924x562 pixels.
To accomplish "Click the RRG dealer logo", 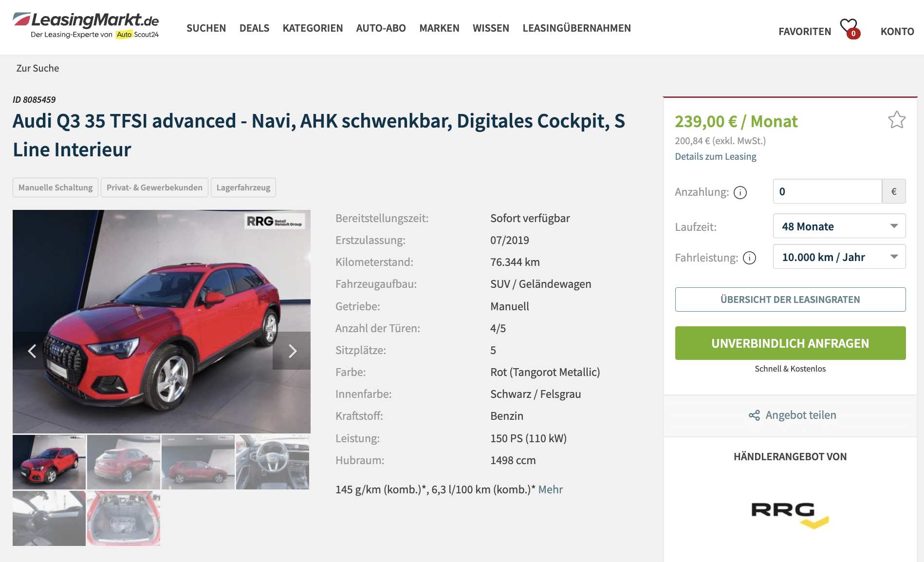I will coord(790,515).
